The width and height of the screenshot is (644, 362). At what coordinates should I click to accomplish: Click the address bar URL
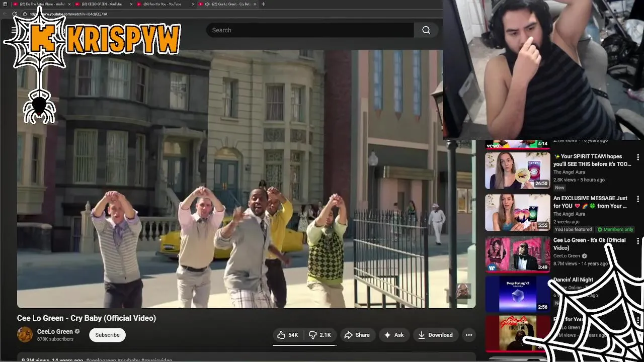click(x=68, y=14)
